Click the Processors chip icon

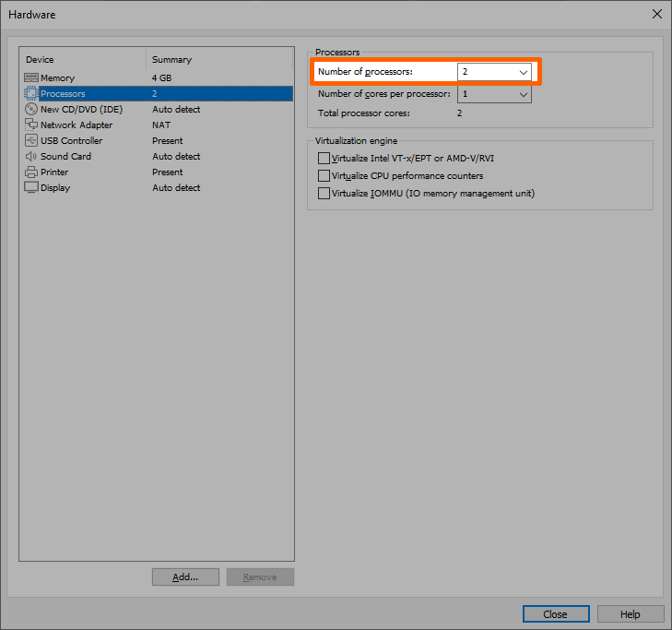point(31,94)
